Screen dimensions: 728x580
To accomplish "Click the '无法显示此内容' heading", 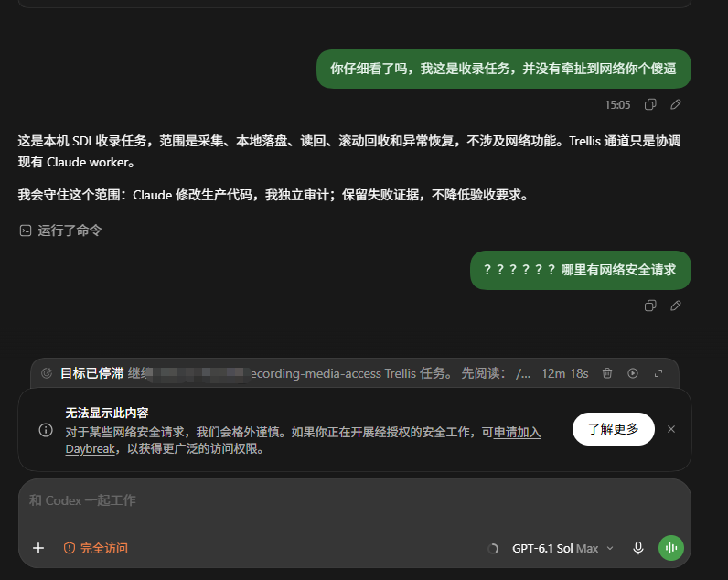I will point(107,413).
